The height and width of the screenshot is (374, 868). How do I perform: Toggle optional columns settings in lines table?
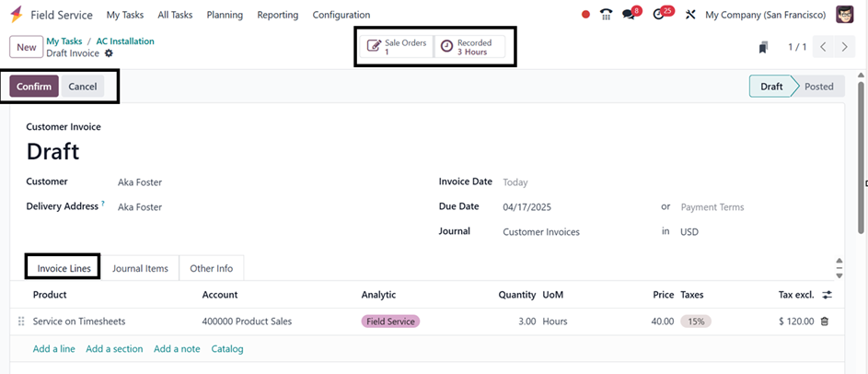coord(826,295)
